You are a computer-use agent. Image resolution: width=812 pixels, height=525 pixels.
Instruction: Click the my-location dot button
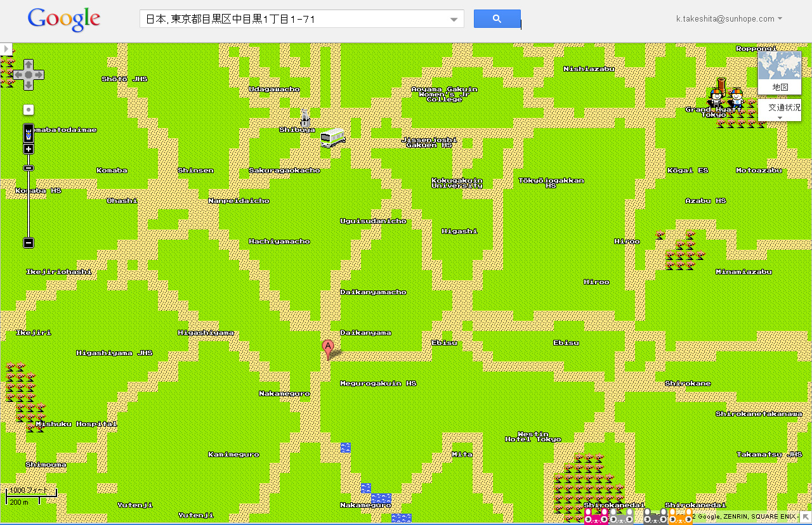[29, 110]
